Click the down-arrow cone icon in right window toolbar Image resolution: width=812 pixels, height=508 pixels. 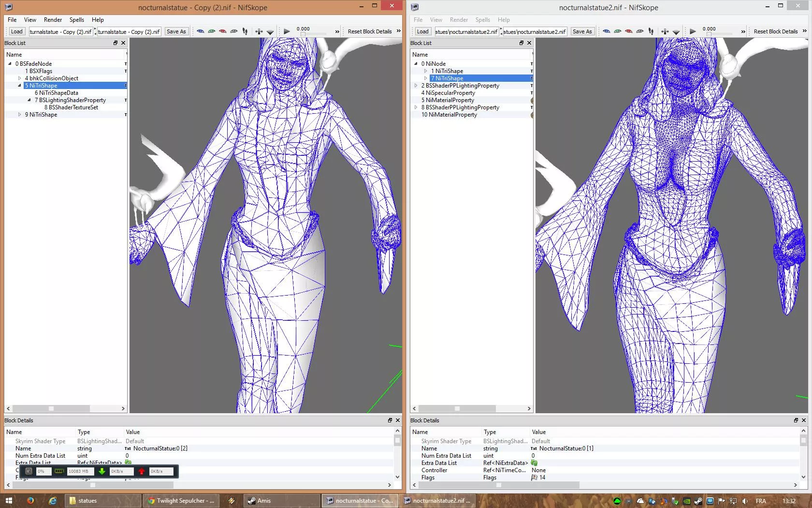pos(676,32)
